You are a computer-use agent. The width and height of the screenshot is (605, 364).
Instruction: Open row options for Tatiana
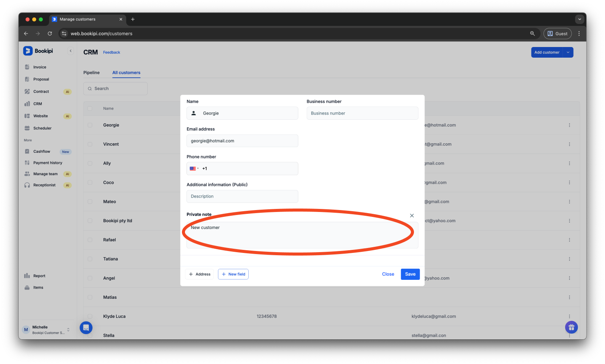click(569, 259)
